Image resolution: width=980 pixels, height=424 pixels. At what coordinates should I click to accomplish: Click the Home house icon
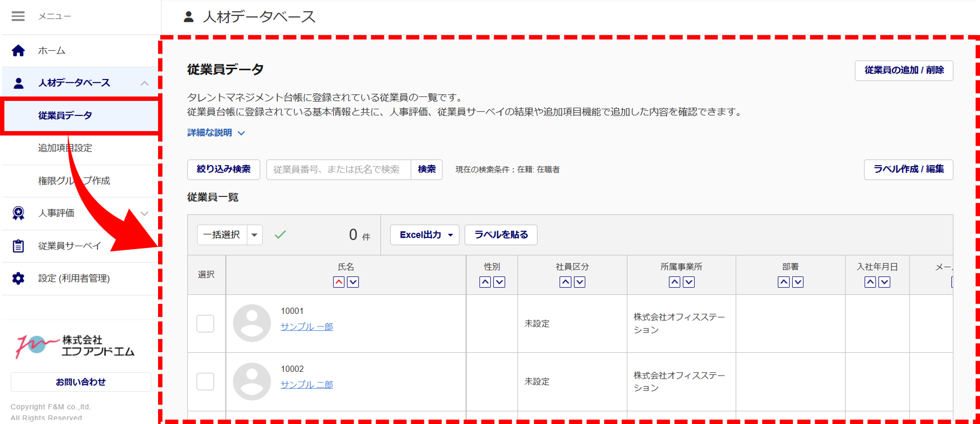click(19, 51)
